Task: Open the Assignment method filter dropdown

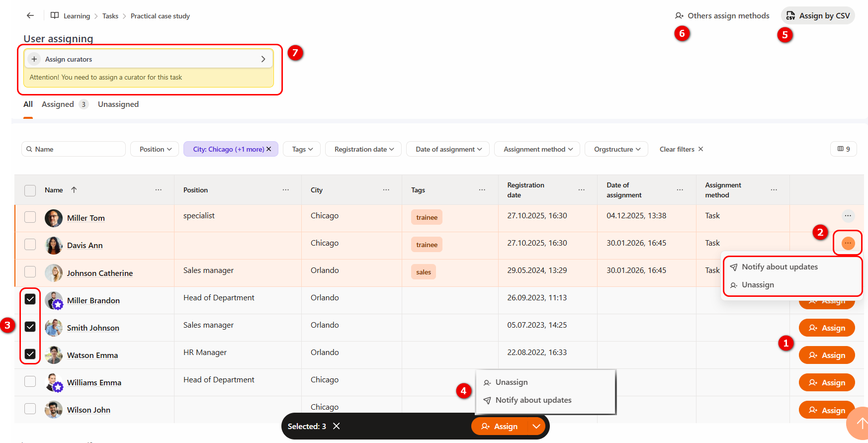Action: [537, 149]
